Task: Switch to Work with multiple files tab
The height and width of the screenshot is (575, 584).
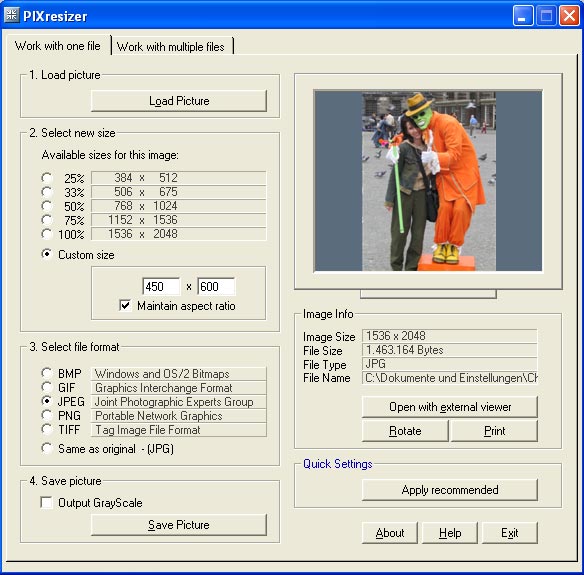Action: [x=171, y=46]
